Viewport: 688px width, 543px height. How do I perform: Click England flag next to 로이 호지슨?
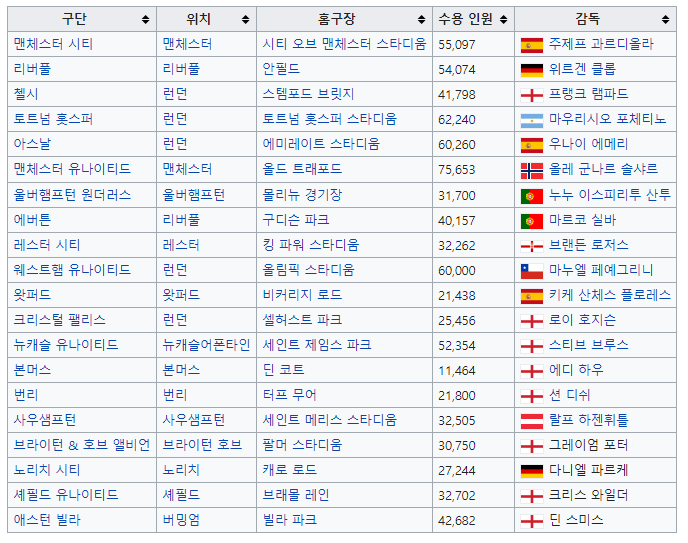(532, 322)
